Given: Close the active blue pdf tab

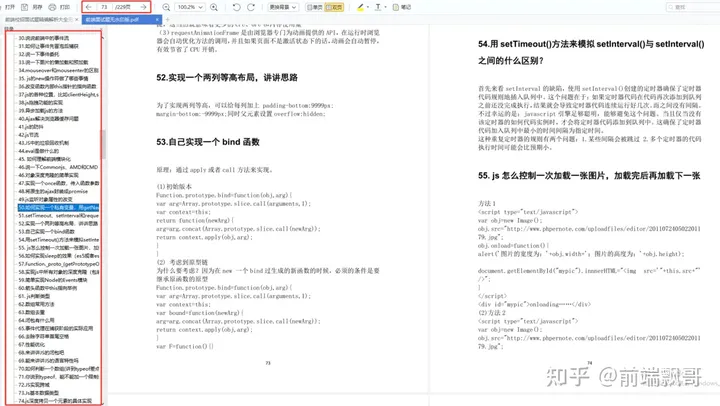Looking at the screenshot, I should [158, 20].
